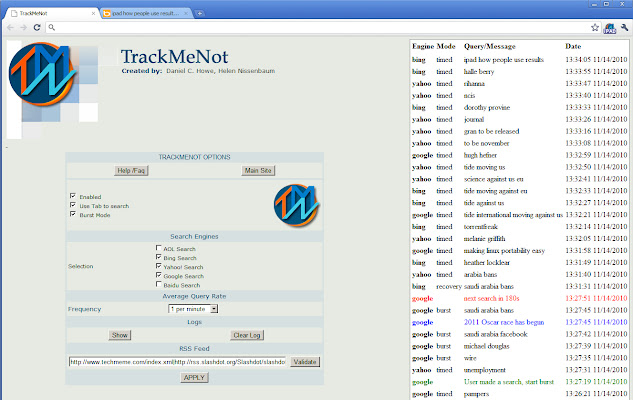The width and height of the screenshot is (633, 400).
Task: Switch to the TrackMeNot tab
Action: click(x=52, y=13)
